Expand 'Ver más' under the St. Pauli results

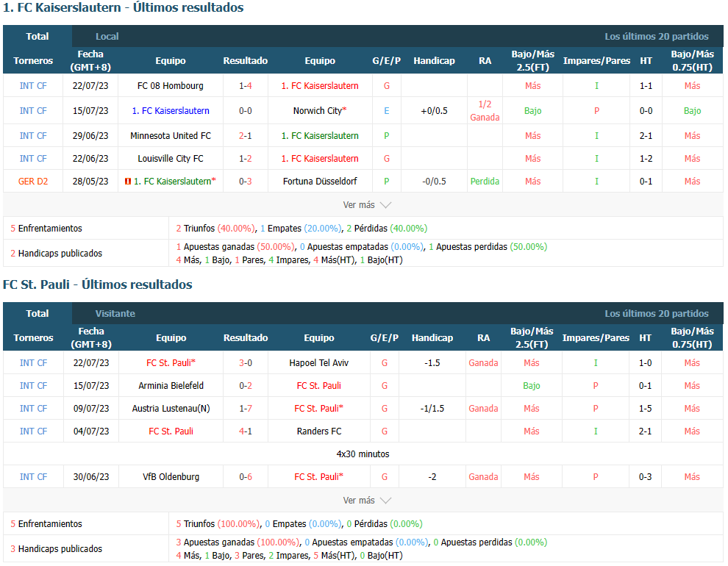click(367, 500)
